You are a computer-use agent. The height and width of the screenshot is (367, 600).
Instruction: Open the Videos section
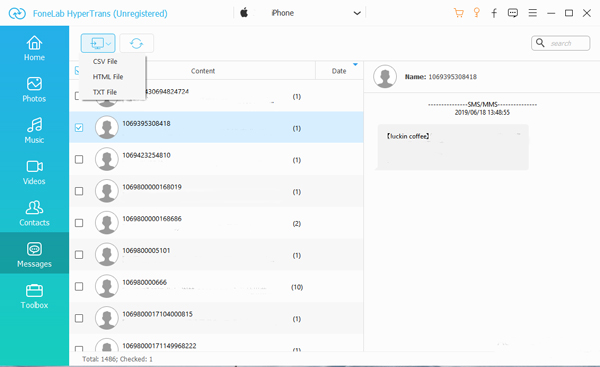point(34,172)
